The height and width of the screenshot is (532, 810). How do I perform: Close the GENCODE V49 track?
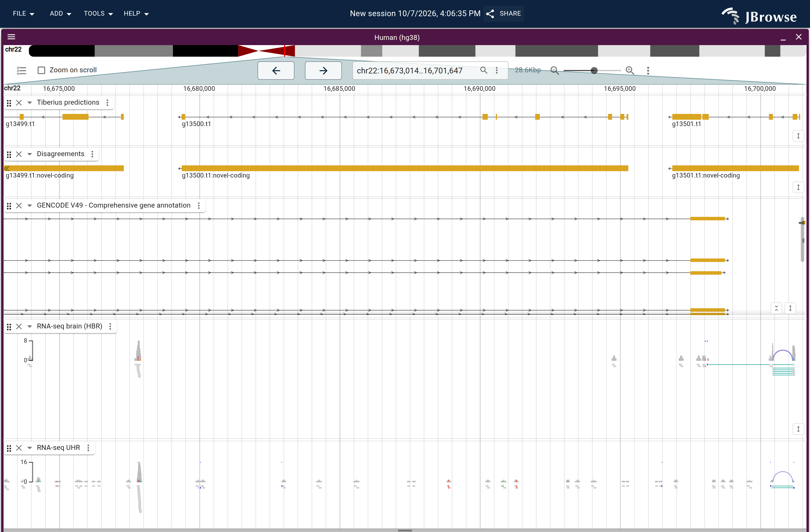click(19, 206)
